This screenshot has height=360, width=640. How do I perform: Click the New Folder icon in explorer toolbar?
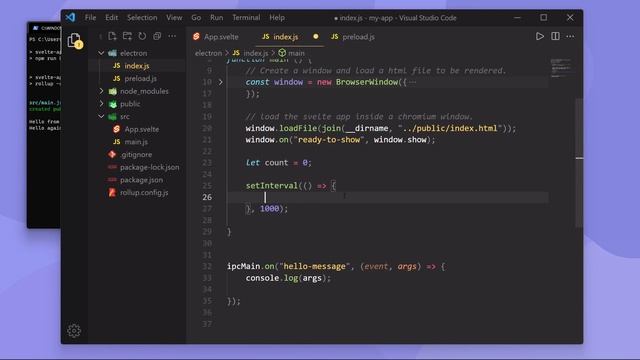click(127, 36)
